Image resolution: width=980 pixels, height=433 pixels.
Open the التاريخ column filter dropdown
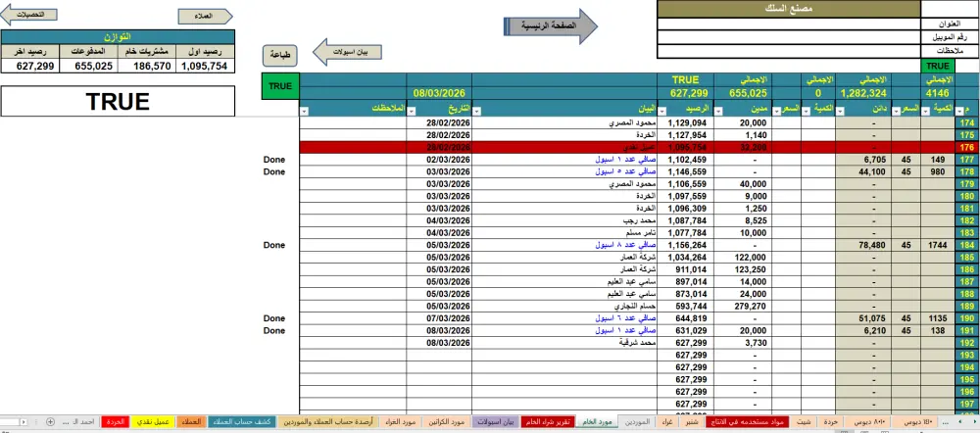tap(412, 112)
